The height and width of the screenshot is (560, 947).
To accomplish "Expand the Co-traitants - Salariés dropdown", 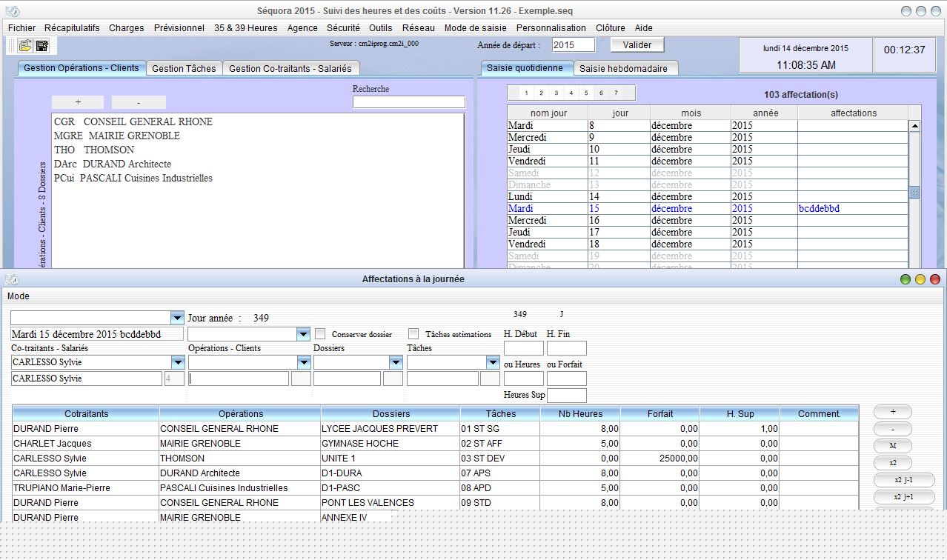I will 178,362.
